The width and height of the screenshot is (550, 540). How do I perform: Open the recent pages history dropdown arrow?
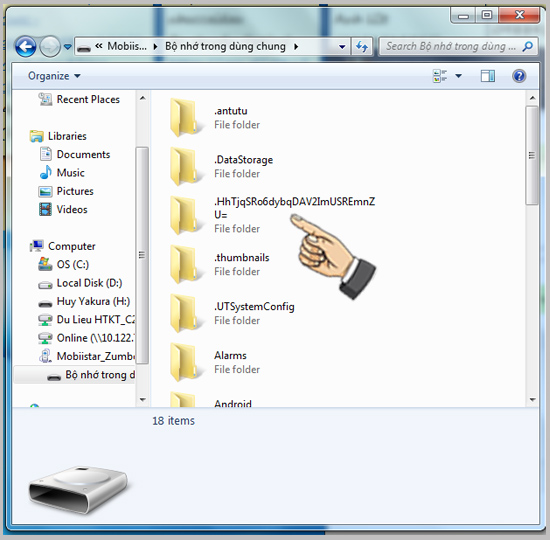click(68, 47)
